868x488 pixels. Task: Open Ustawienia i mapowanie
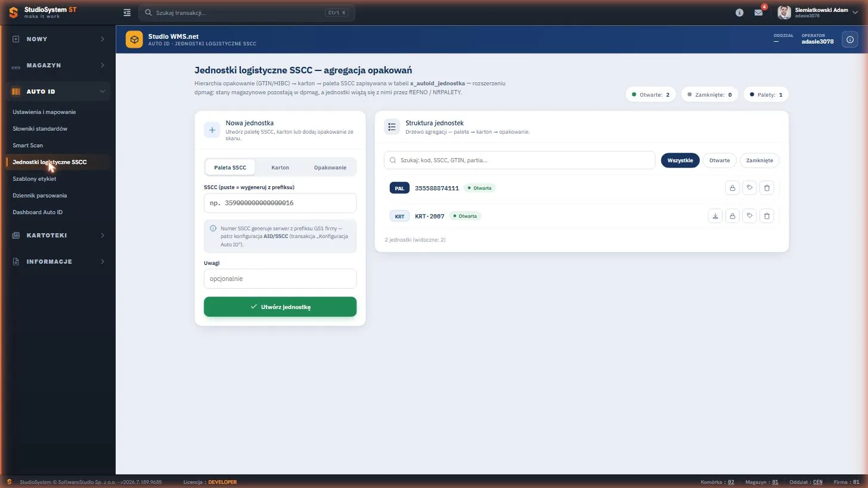click(44, 112)
